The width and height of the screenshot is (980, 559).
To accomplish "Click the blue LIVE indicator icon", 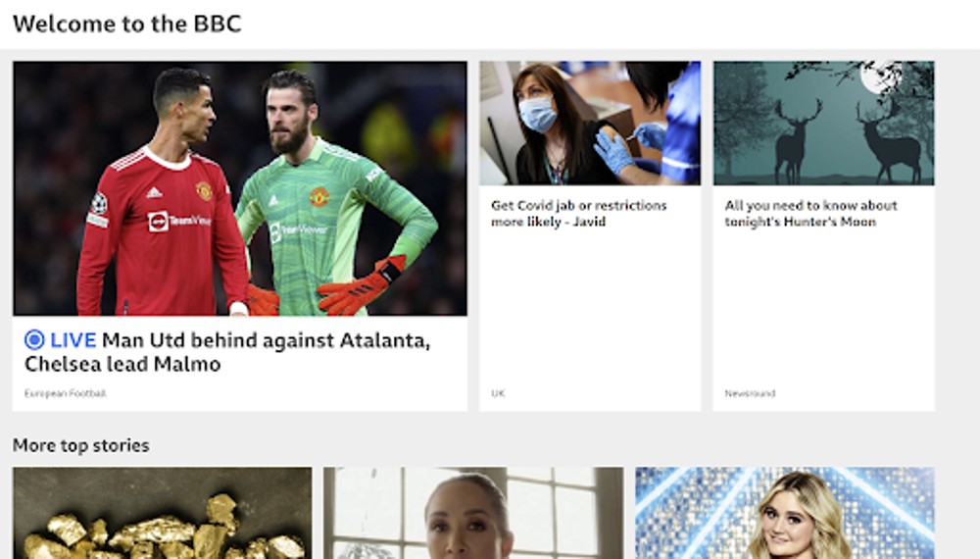I will 33,340.
